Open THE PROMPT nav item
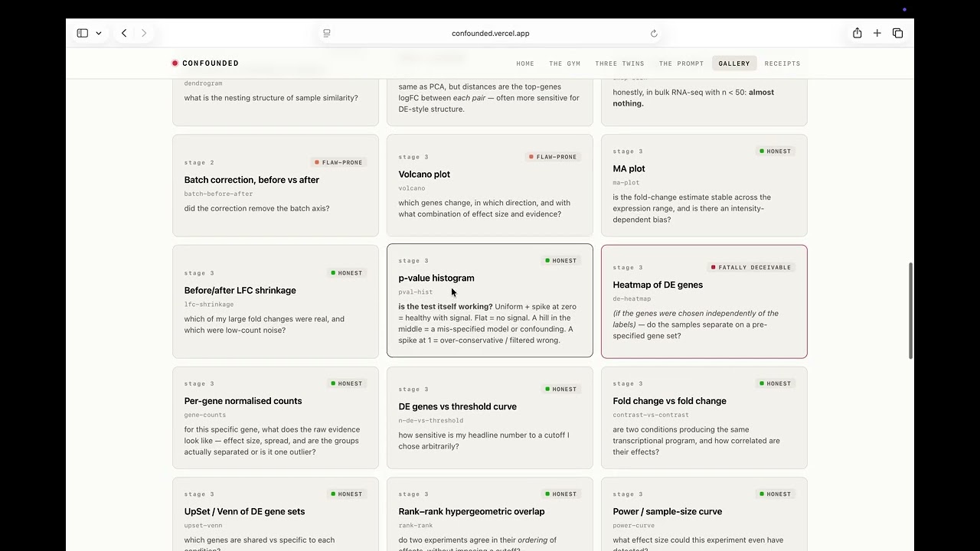The image size is (980, 551). coord(681,64)
